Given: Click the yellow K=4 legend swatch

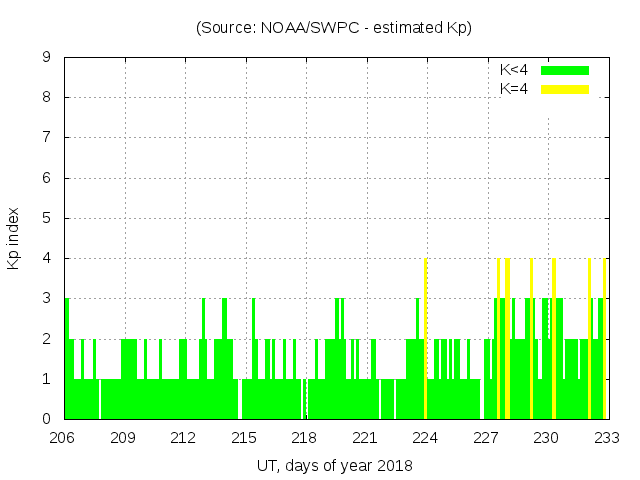Looking at the screenshot, I should 565,89.
